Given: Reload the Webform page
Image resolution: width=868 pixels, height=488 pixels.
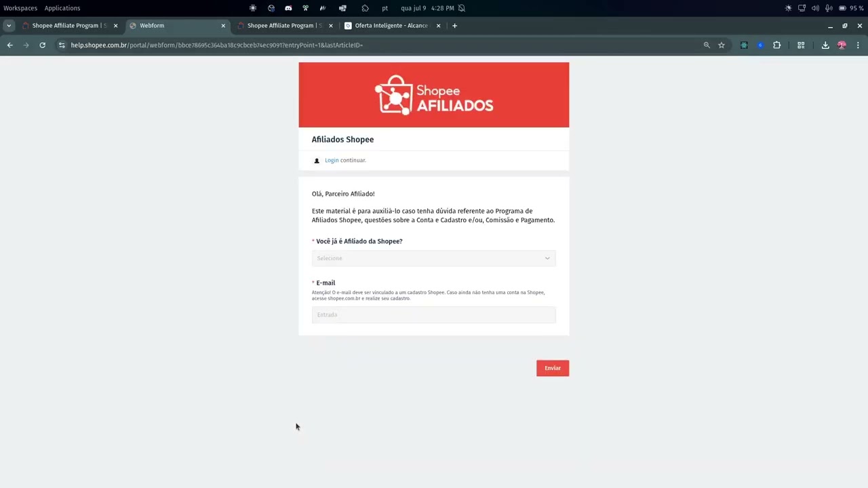Looking at the screenshot, I should (x=42, y=45).
